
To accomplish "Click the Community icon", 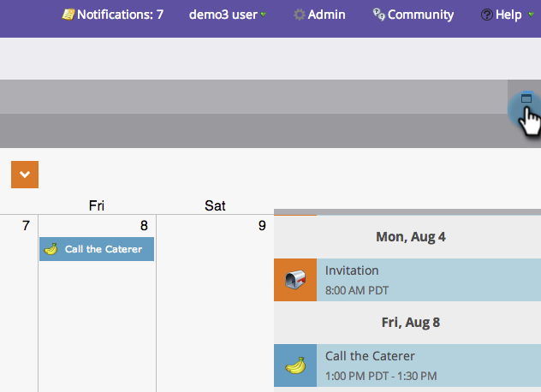I will pos(378,15).
